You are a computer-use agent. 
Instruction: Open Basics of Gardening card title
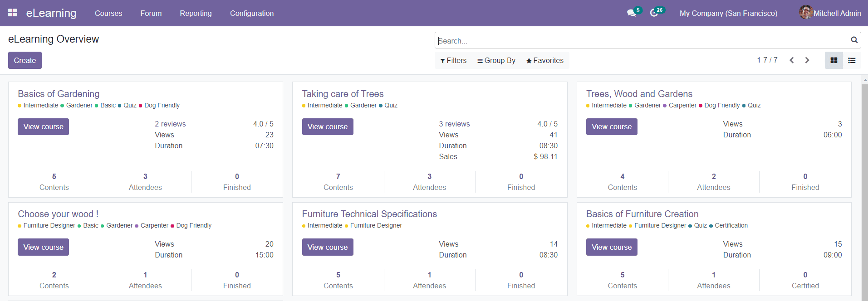point(59,94)
